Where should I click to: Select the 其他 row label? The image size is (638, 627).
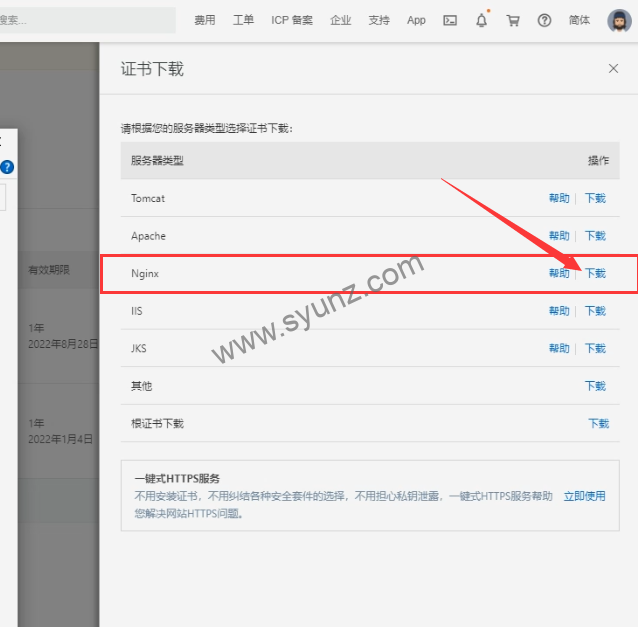coord(141,386)
